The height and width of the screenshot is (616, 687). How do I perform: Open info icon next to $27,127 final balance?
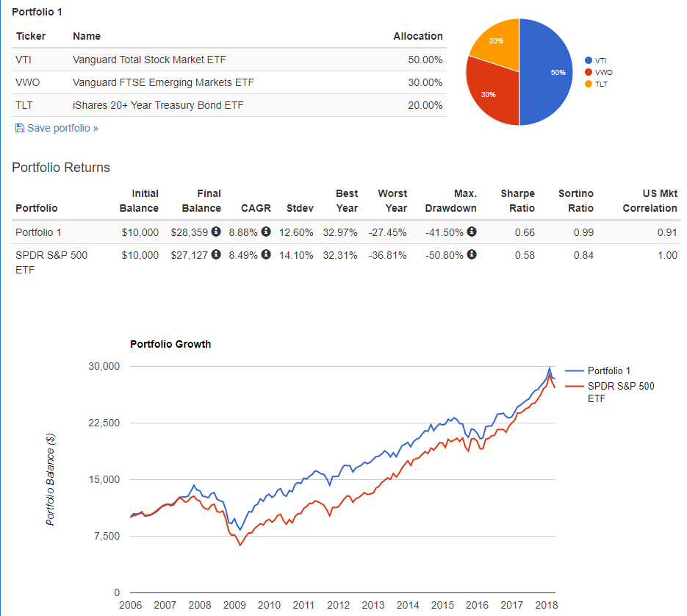point(216,254)
